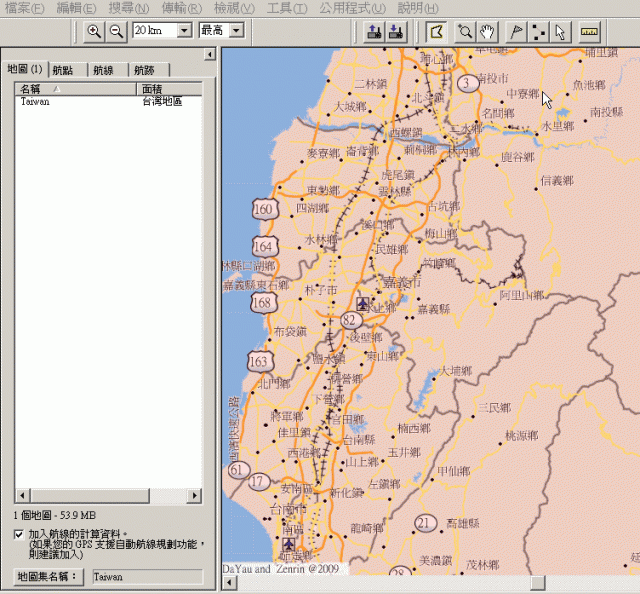Click the 嘉義市 label on map
The image size is (640, 594).
[x=402, y=282]
